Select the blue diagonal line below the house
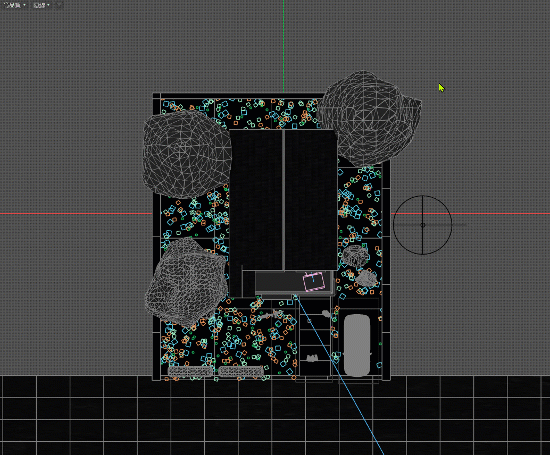550x455 pixels. coord(340,375)
